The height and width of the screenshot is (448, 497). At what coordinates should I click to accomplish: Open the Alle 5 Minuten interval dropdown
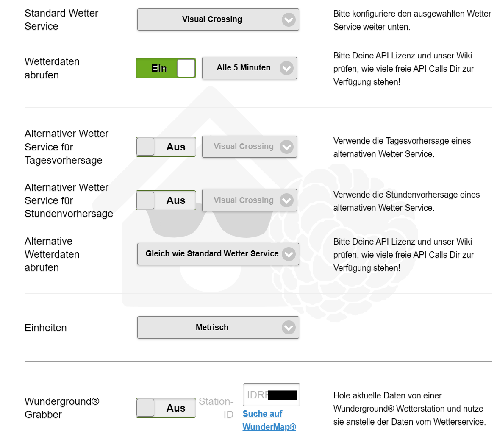pos(244,68)
